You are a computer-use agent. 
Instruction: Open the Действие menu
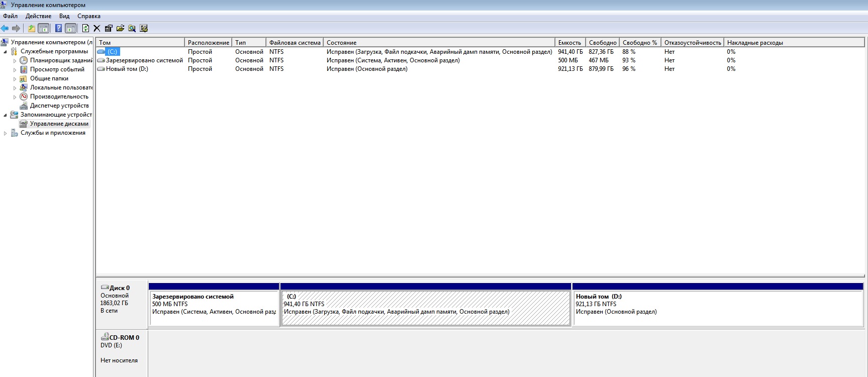coord(38,16)
